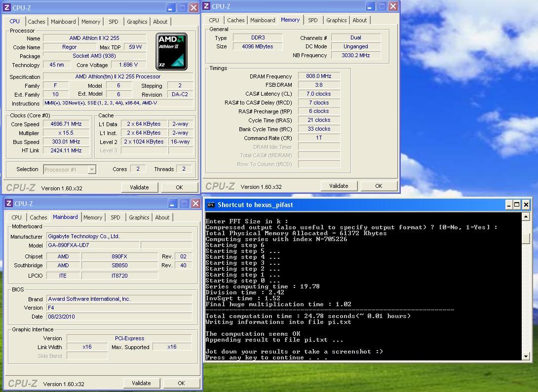Switch to CPU tab in Memory window

214,20
